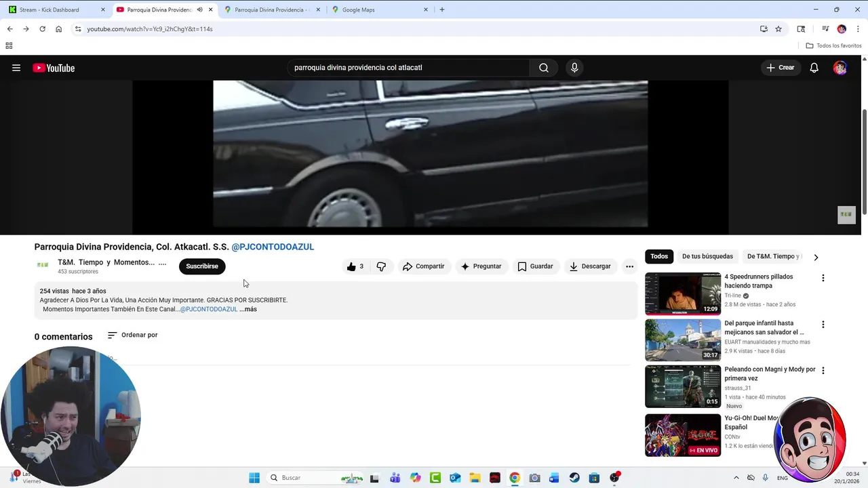Start voice search with the microphone

click(x=574, y=68)
